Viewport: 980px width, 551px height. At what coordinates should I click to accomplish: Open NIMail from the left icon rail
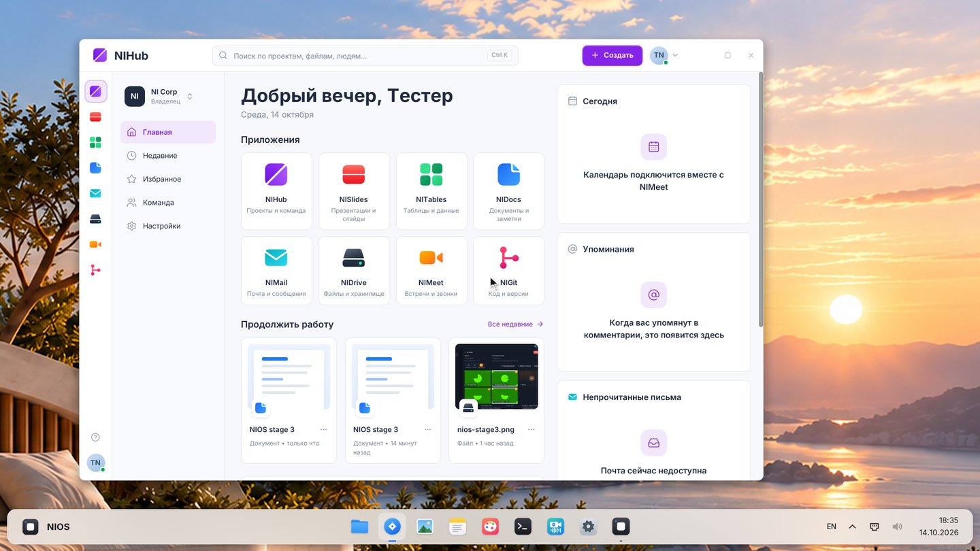(x=95, y=193)
